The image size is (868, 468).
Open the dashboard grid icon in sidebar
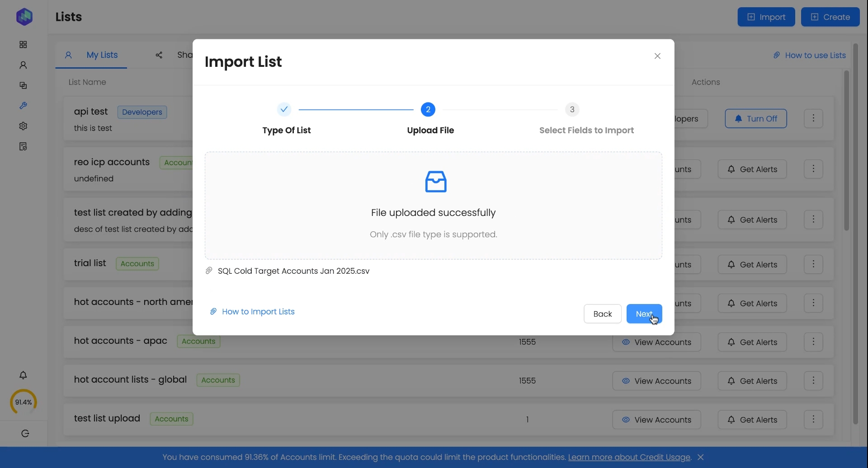click(x=23, y=45)
